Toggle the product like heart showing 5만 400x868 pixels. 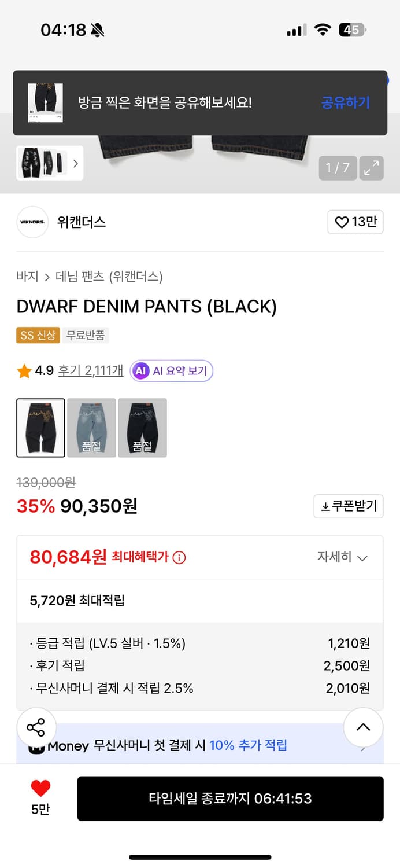(x=39, y=788)
